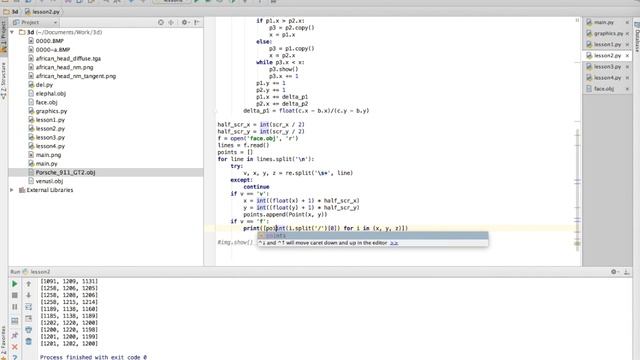Screen dimensions: 640x360
Task: Open Project panel settings gear
Action: (185, 22)
